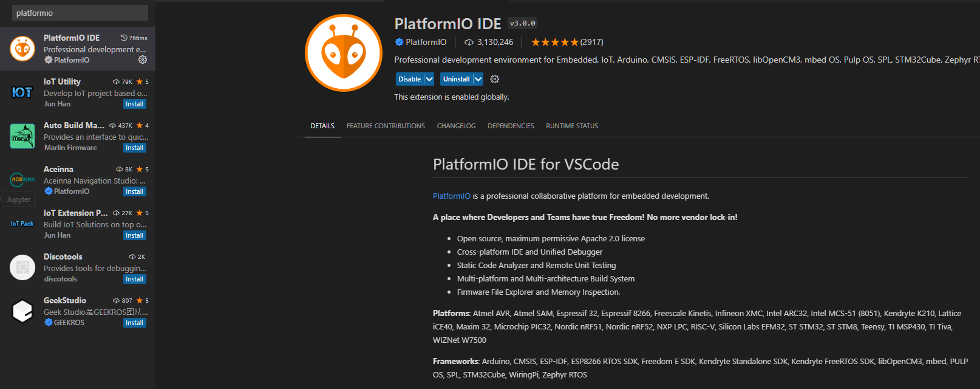Open gear settings for PlatformIO IDE list entry
Viewport: 980px width, 389px height.
pos(143,60)
